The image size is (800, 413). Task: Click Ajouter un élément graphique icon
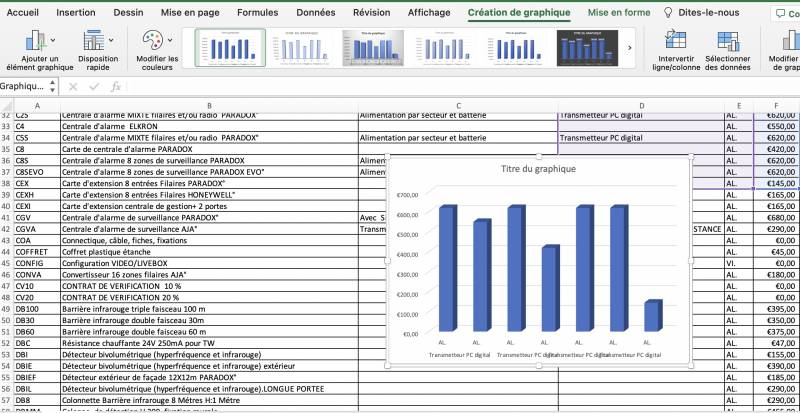click(36, 40)
